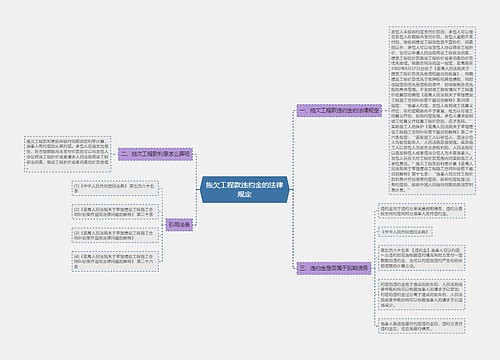Click the note starting 当事人就迟延履行约定违约金的
Image resolution: width=500 pixels, height=360 pixels.
422,326
